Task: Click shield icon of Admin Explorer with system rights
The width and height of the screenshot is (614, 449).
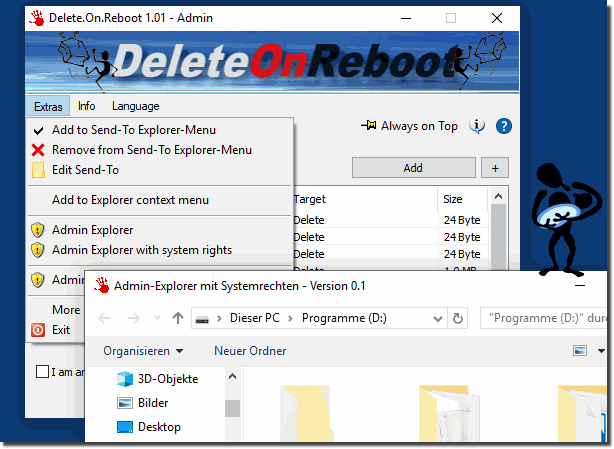Action: [38, 250]
